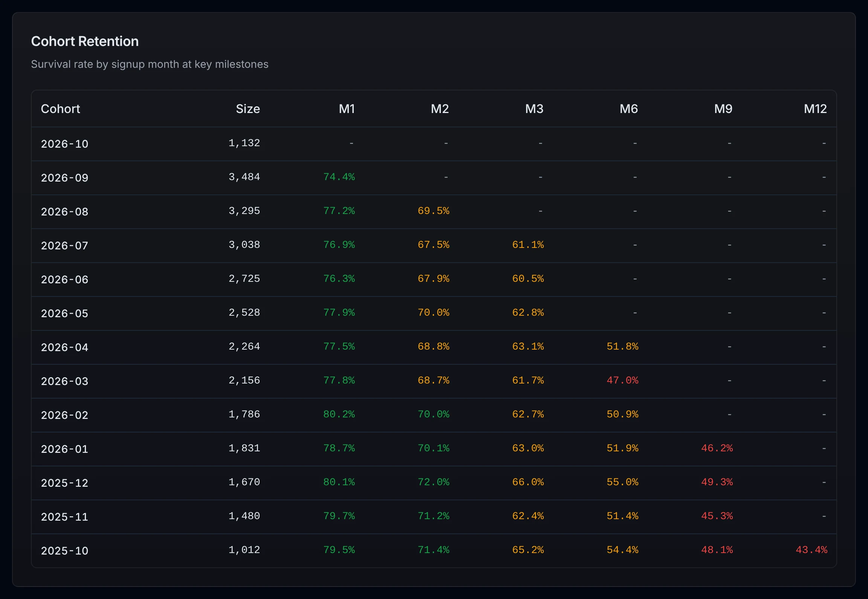Click the M12 column header

[x=815, y=109]
